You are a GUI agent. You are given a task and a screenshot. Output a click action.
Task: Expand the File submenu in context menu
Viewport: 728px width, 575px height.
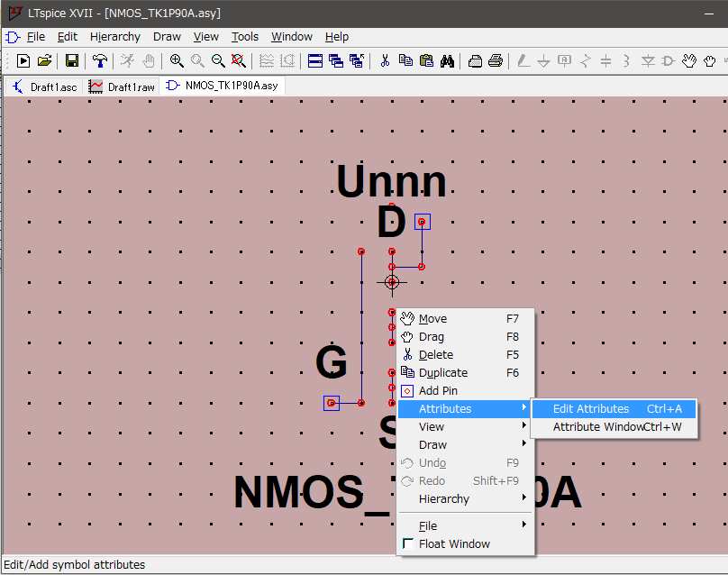(x=466, y=525)
